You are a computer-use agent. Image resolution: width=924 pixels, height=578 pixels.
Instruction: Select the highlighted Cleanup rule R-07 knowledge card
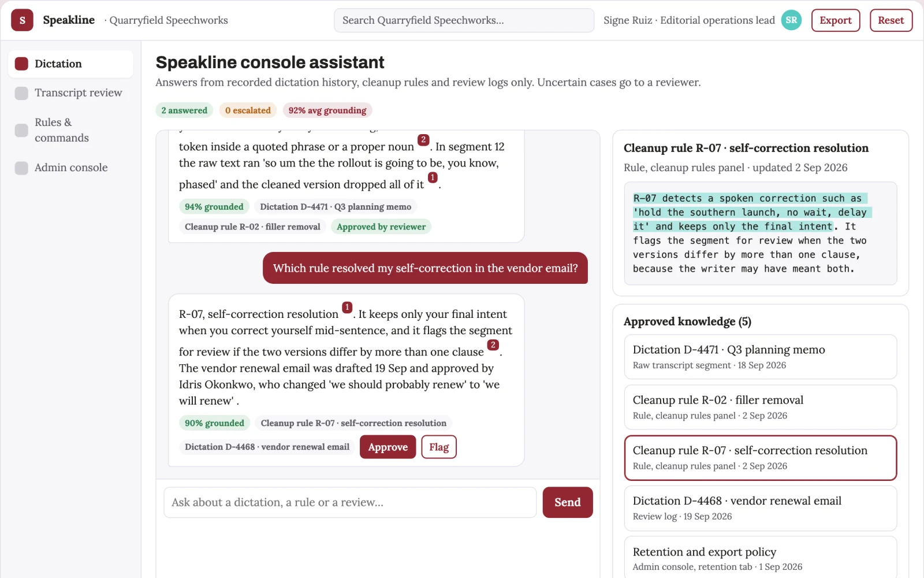(x=760, y=458)
